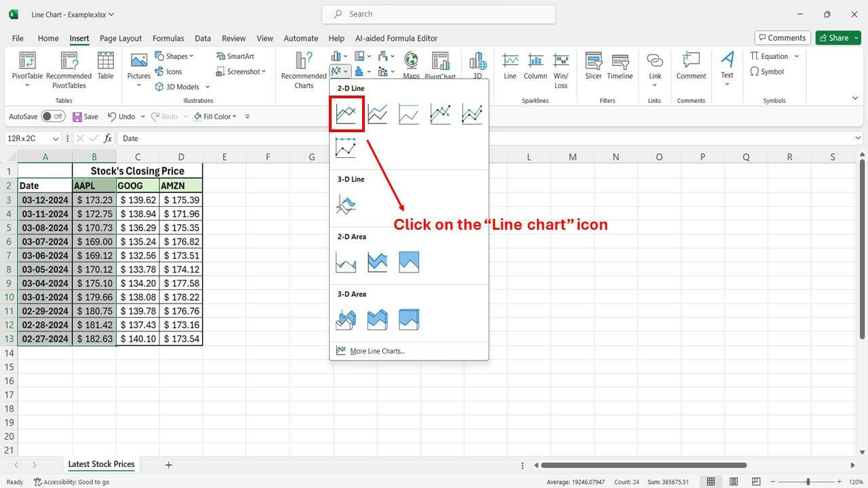Expand the Text group dropdown
The image size is (868, 488).
727,85
